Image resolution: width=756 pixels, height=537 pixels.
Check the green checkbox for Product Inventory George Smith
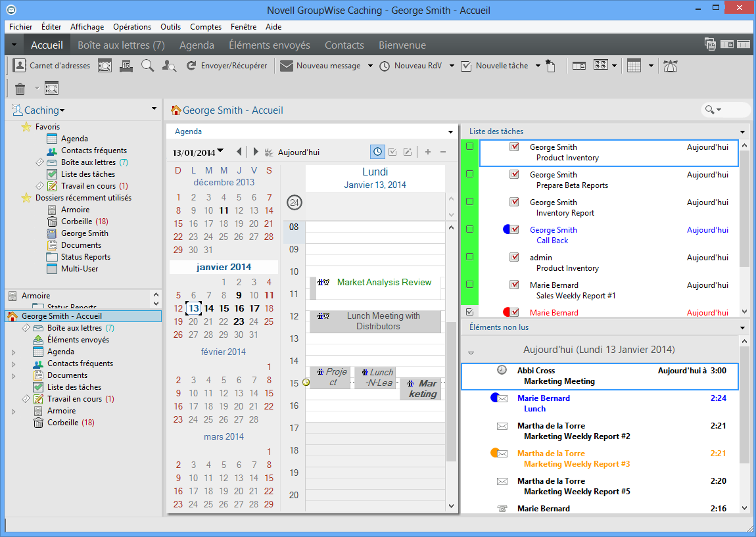pyautogui.click(x=469, y=146)
